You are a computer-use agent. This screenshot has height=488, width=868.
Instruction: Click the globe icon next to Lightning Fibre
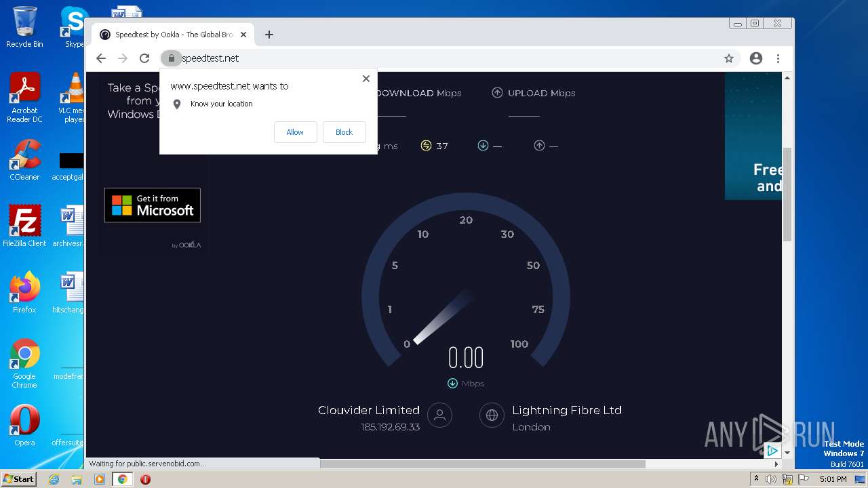coord(492,415)
